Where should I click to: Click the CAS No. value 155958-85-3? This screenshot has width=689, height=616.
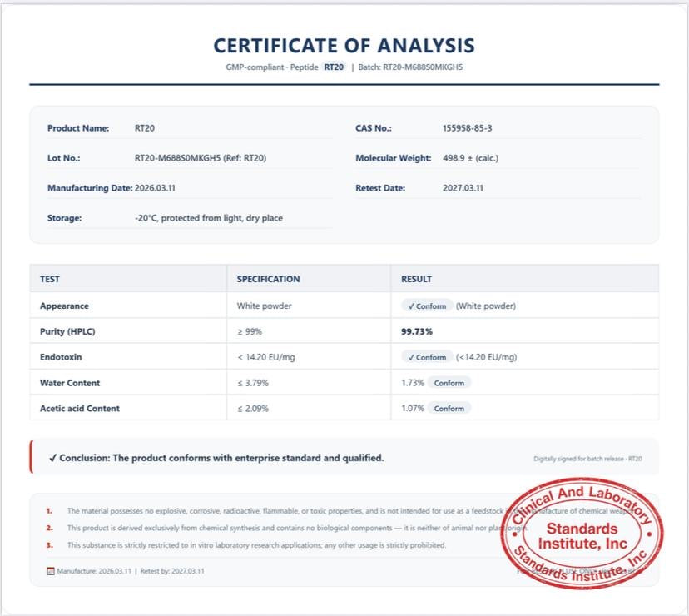click(467, 128)
